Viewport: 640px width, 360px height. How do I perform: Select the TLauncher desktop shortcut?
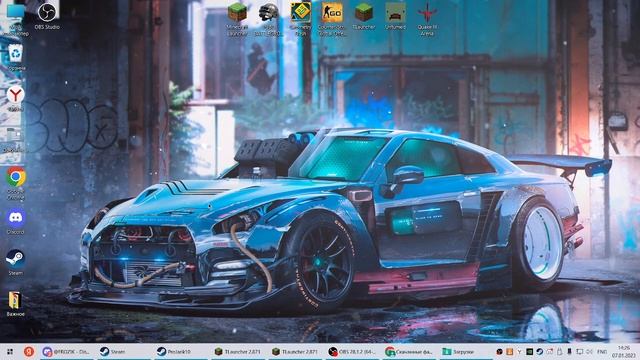click(363, 16)
